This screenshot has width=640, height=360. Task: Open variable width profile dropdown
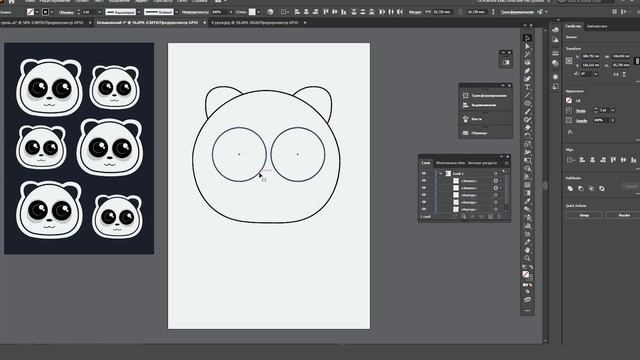click(x=138, y=12)
